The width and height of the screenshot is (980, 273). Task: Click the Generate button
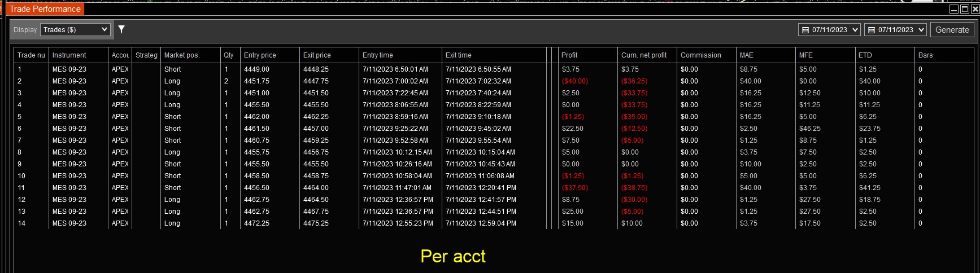point(952,30)
